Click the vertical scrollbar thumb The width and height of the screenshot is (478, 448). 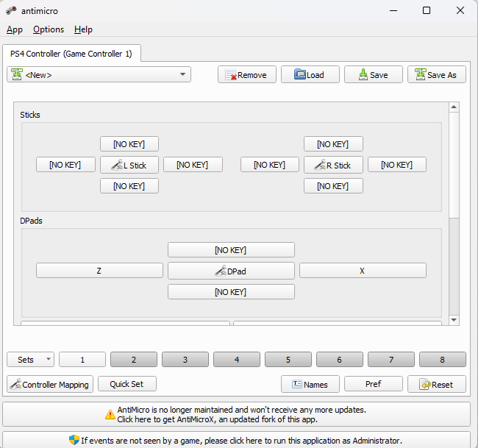click(x=454, y=165)
